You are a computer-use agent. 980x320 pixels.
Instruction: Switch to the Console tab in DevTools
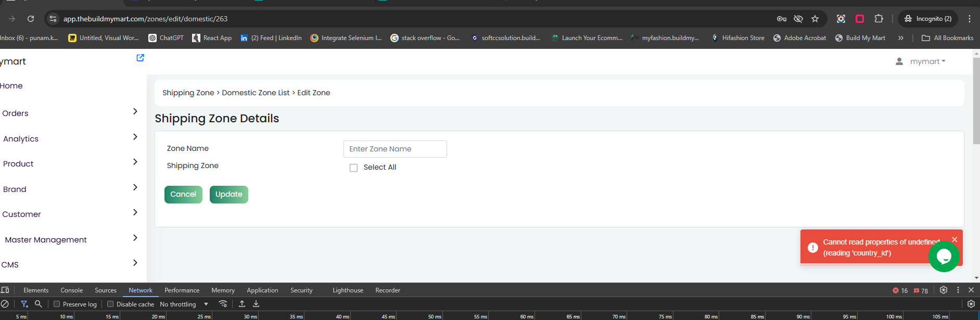point(72,290)
